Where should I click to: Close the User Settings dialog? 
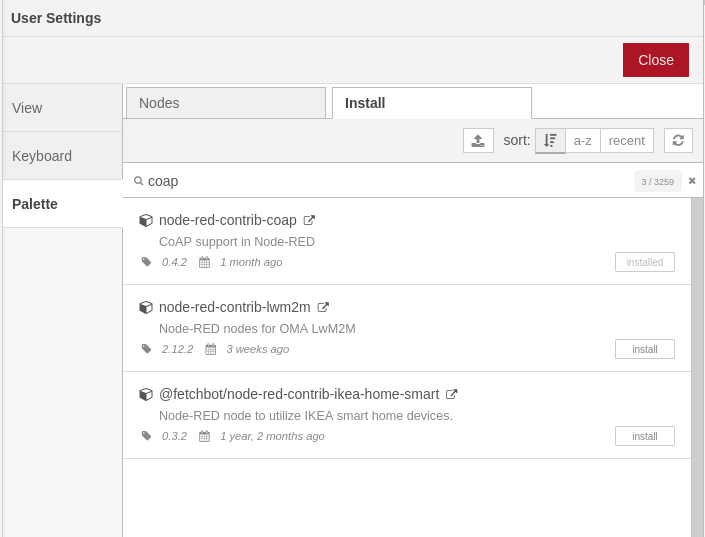point(656,60)
